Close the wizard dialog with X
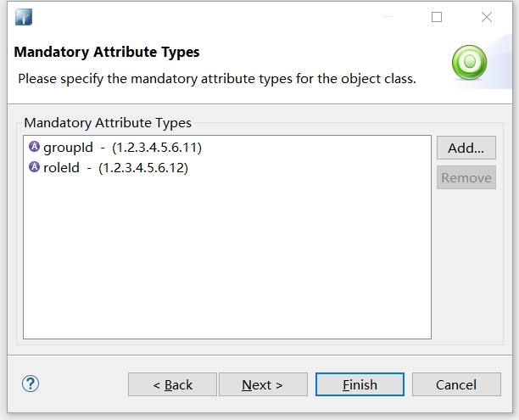The height and width of the screenshot is (420, 519). tap(487, 17)
